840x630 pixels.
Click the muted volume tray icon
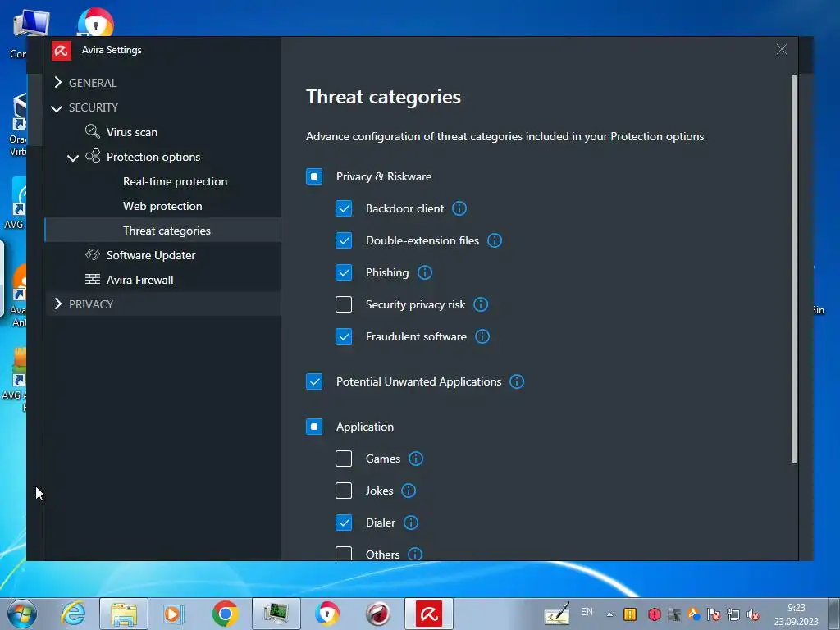pyautogui.click(x=753, y=614)
